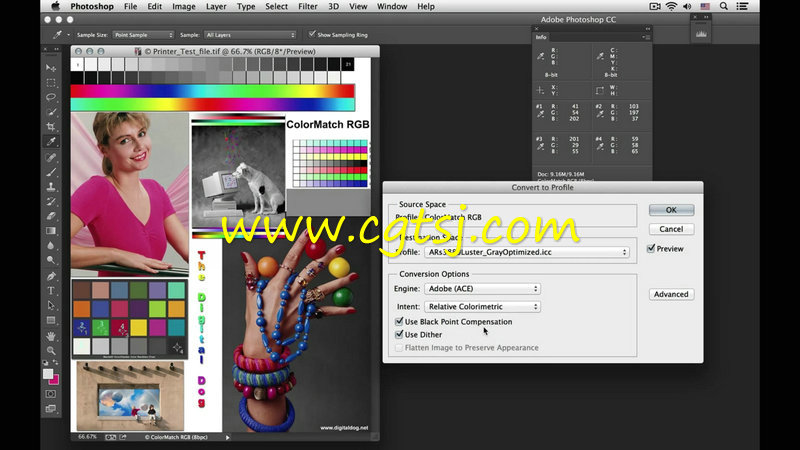The height and width of the screenshot is (450, 800).
Task: Toggle the Preview checkbox
Action: point(651,248)
